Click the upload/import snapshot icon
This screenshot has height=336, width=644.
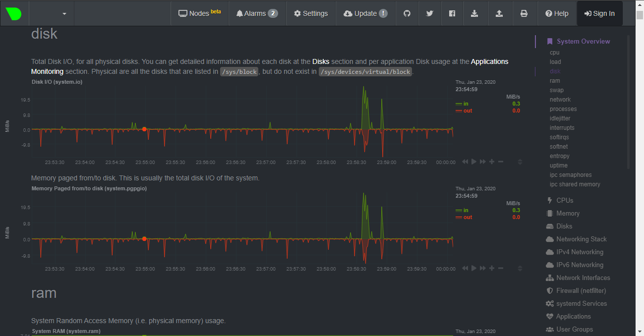499,13
